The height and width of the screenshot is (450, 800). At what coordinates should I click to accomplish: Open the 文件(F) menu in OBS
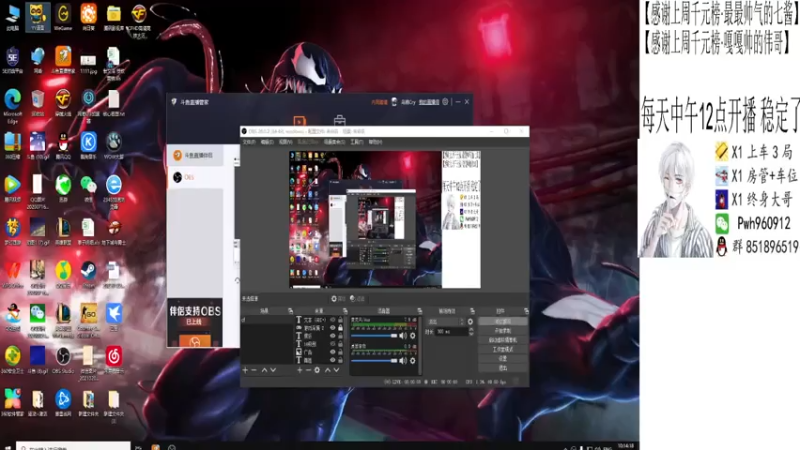pyautogui.click(x=249, y=142)
